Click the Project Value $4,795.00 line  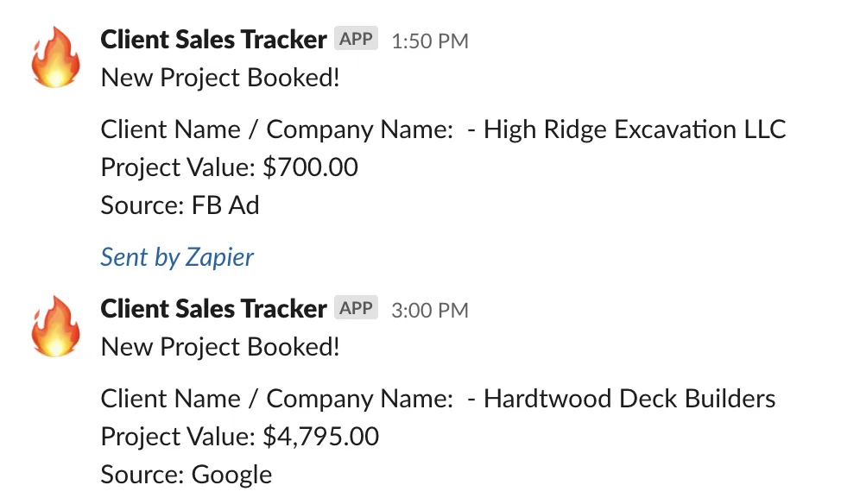pyautogui.click(x=240, y=437)
